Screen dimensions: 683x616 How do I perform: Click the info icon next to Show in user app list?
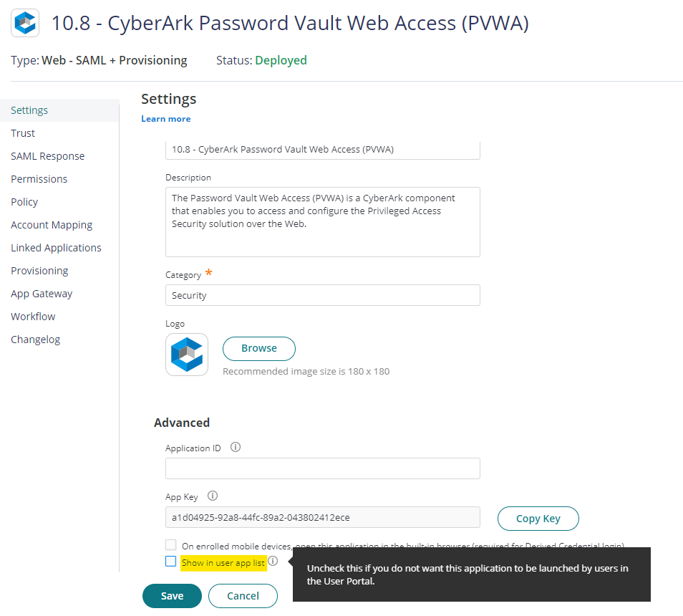pos(273,562)
